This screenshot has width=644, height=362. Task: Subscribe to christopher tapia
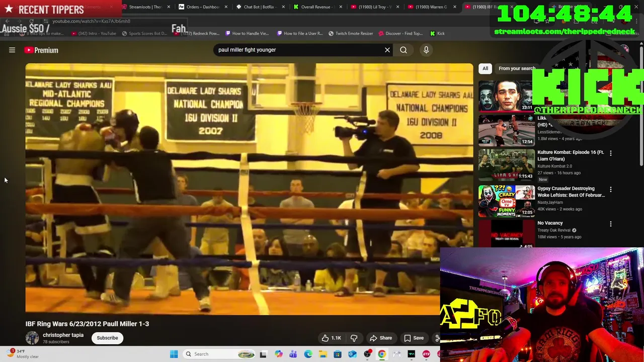click(107, 338)
